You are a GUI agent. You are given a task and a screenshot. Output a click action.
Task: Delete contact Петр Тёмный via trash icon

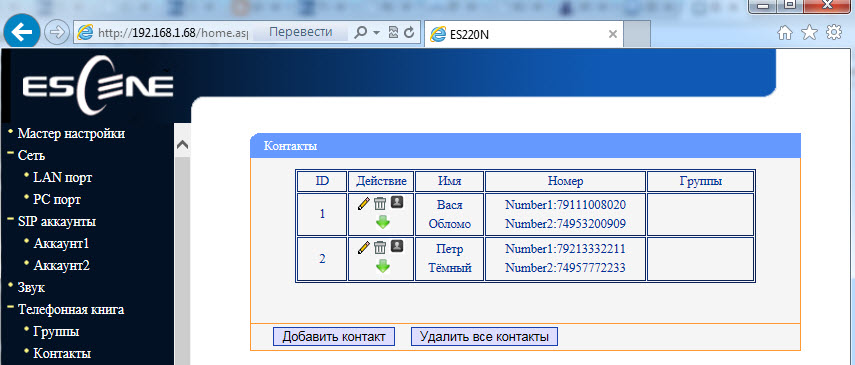point(380,248)
